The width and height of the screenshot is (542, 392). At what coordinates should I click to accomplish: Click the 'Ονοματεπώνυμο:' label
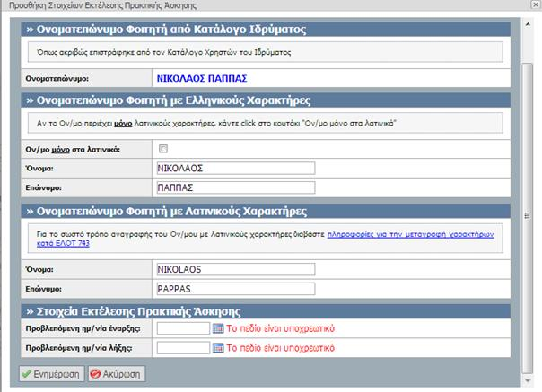point(57,78)
